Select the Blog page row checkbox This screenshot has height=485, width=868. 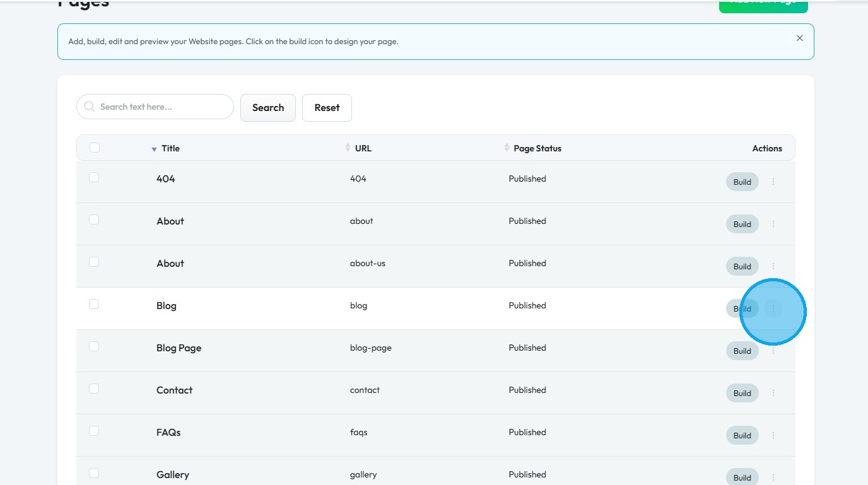click(x=94, y=304)
